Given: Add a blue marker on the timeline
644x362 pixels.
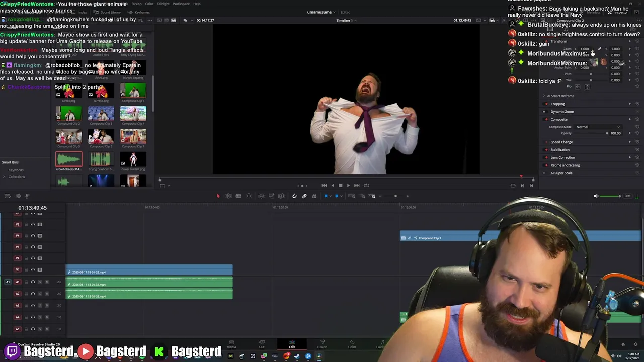Looking at the screenshot, I should click(336, 196).
